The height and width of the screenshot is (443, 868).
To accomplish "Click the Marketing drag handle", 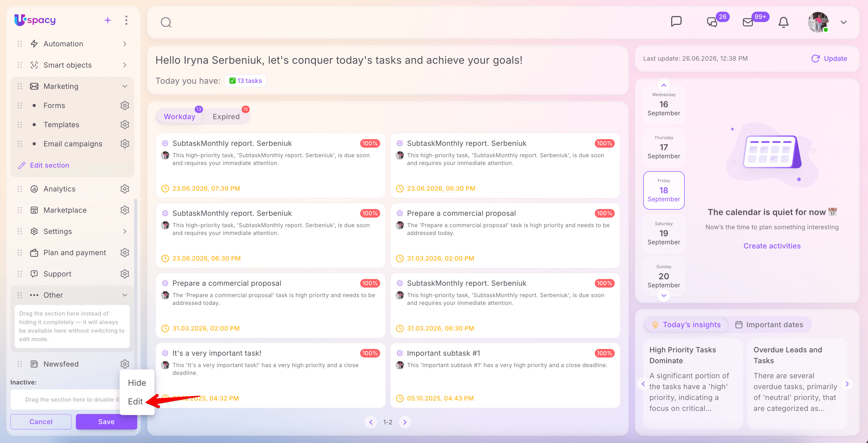I will coord(19,86).
